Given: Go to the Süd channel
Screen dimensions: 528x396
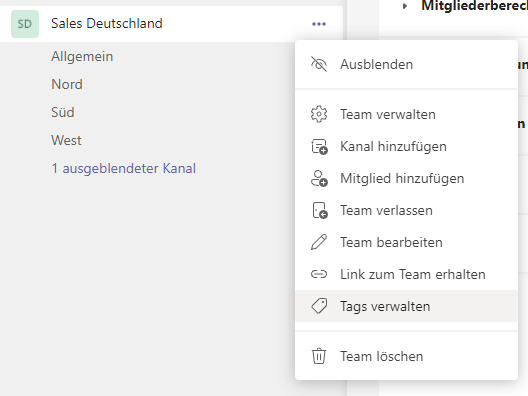Looking at the screenshot, I should [63, 112].
